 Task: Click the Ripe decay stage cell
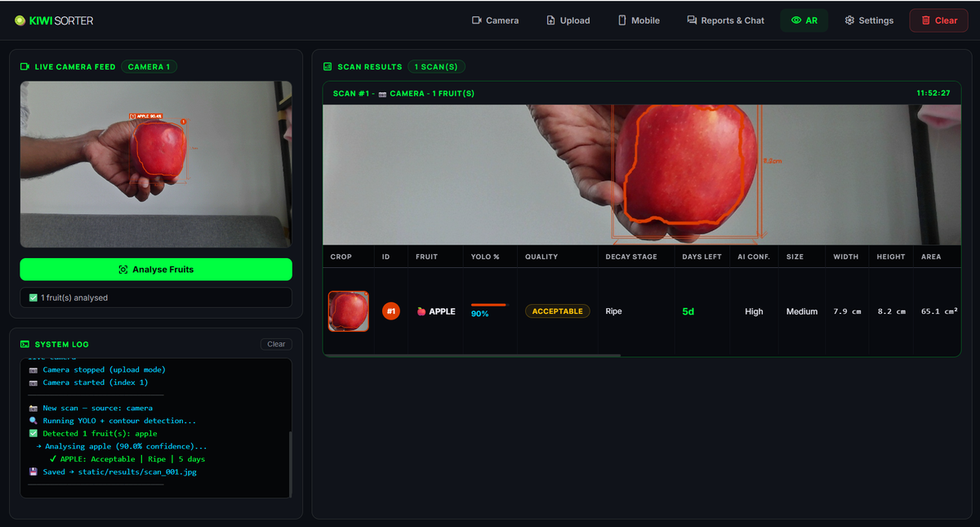click(613, 311)
